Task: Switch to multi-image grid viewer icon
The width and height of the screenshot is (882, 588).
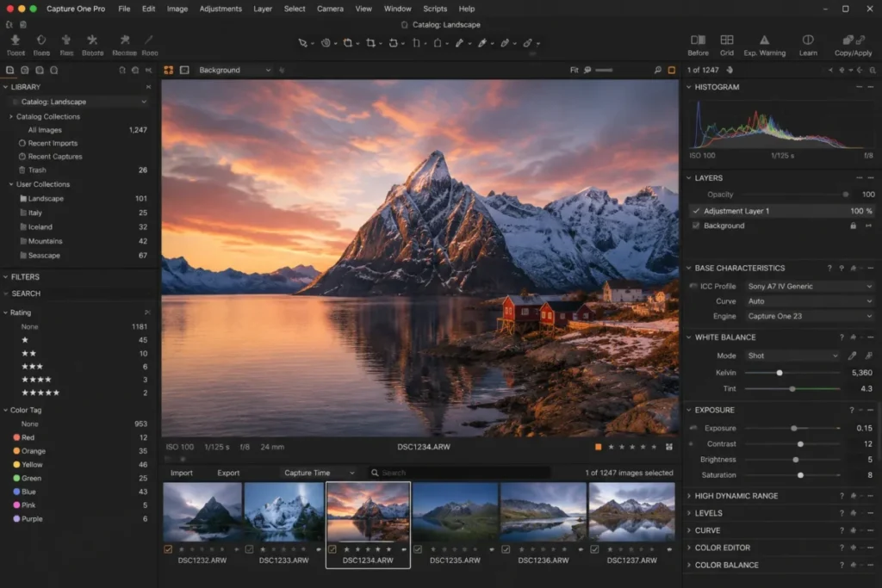Action: (168, 71)
